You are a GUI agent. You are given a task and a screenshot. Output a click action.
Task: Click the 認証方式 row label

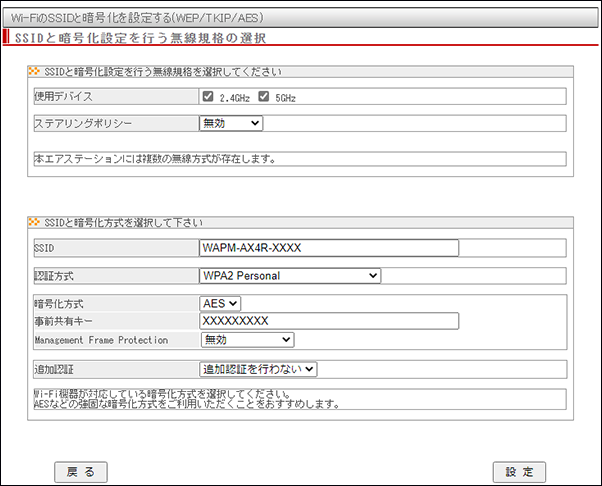pyautogui.click(x=55, y=275)
